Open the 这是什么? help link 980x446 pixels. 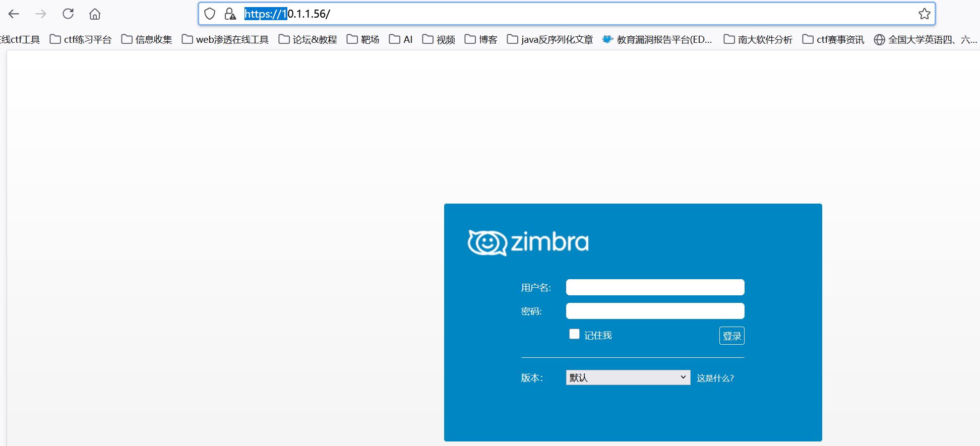(715, 378)
